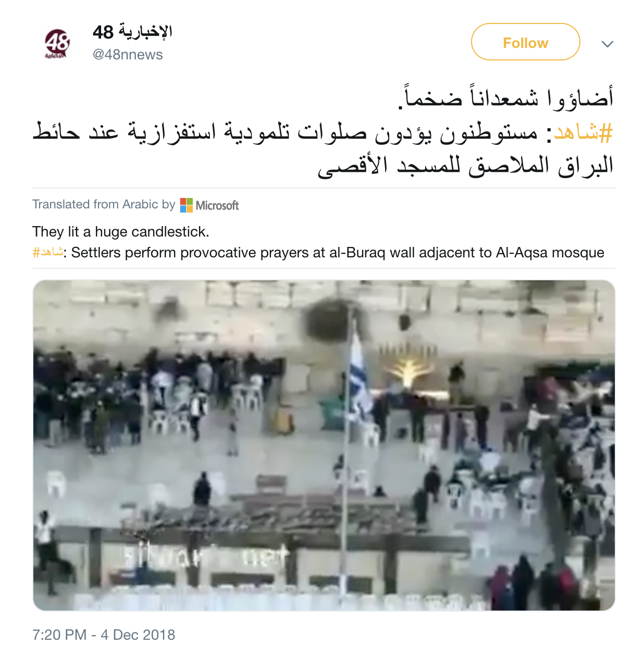Open the Arabic #شاهد hashtag in the original tweet
This screenshot has width=644, height=646.
coord(583,133)
